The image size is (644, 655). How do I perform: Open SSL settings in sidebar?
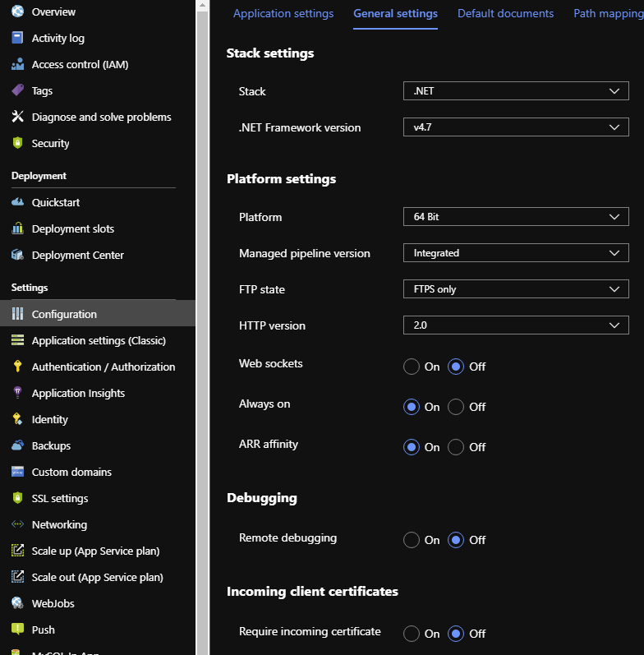pos(60,498)
